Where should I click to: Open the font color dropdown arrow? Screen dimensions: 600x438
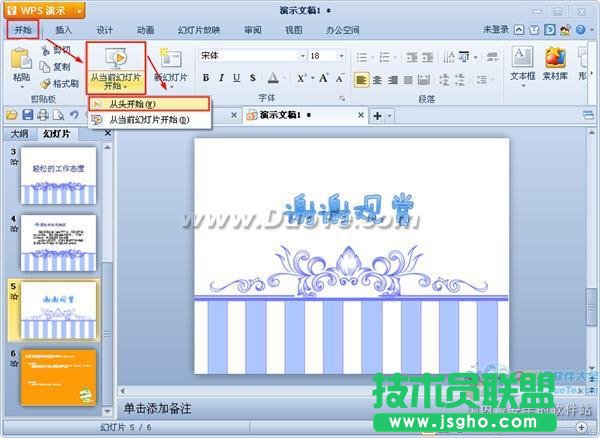[285, 78]
